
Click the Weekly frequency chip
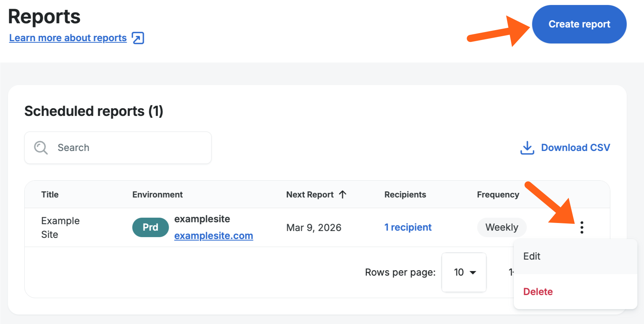pos(501,228)
